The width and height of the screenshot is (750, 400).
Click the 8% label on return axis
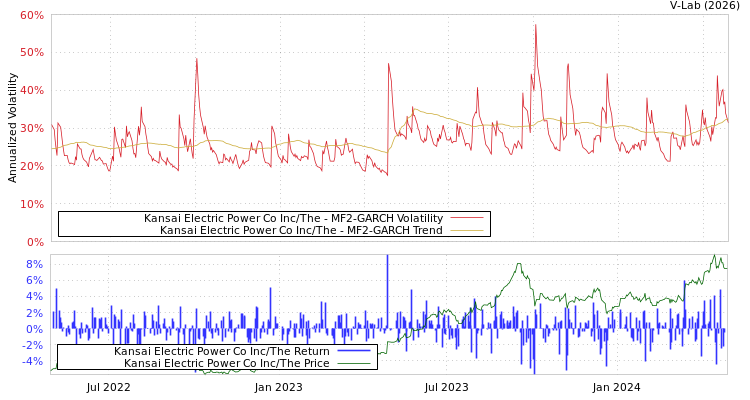(x=33, y=264)
